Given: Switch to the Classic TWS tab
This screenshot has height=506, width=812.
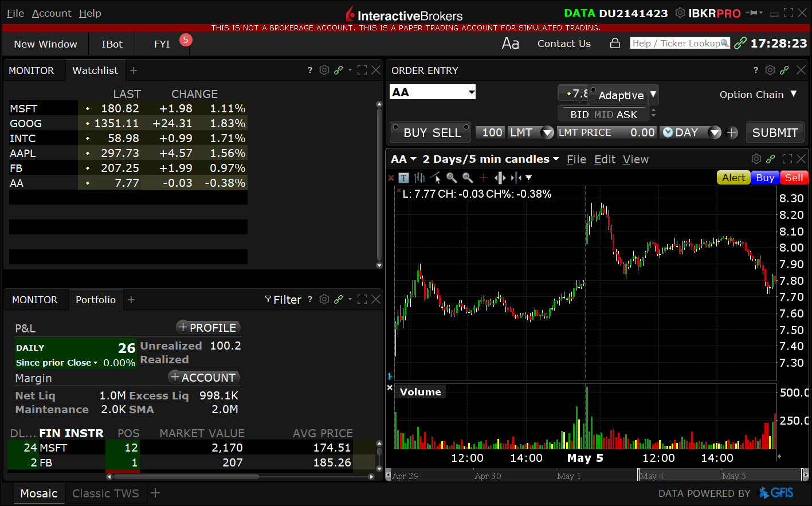Looking at the screenshot, I should tap(105, 493).
